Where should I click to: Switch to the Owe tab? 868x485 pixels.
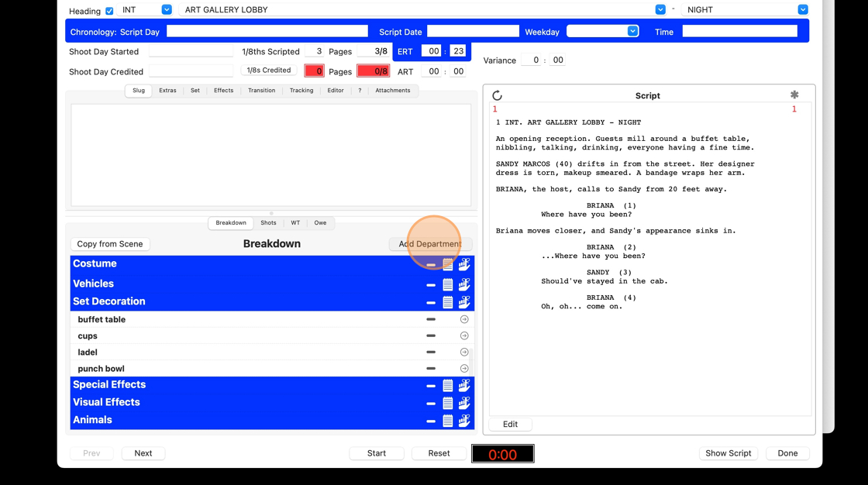(x=321, y=222)
